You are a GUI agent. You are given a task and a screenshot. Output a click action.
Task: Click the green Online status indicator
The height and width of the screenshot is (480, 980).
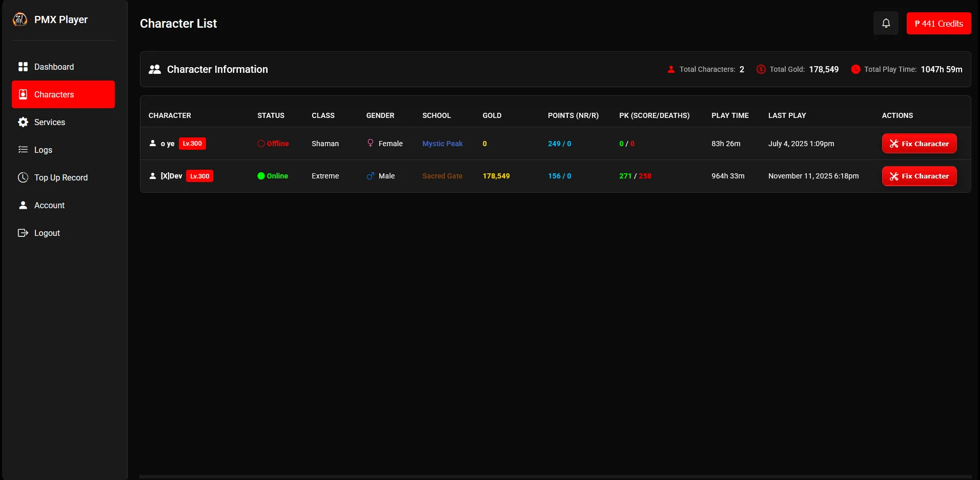pos(261,176)
